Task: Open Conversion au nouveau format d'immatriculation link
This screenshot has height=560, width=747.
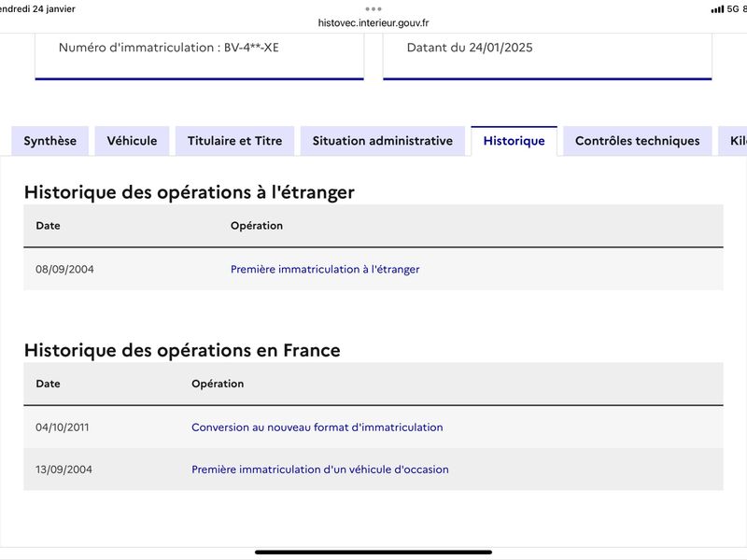Action: coord(317,427)
